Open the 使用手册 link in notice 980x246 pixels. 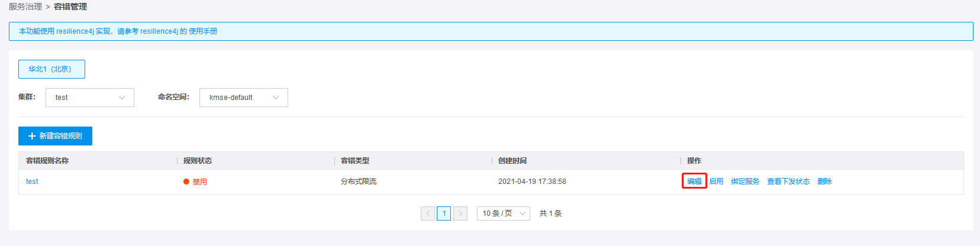tap(203, 31)
